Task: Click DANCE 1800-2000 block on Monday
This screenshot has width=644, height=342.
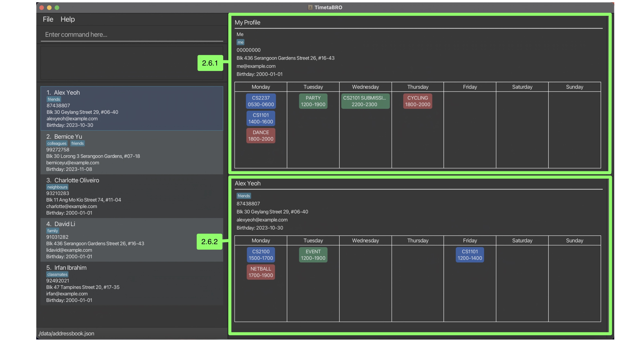Action: pos(261,136)
